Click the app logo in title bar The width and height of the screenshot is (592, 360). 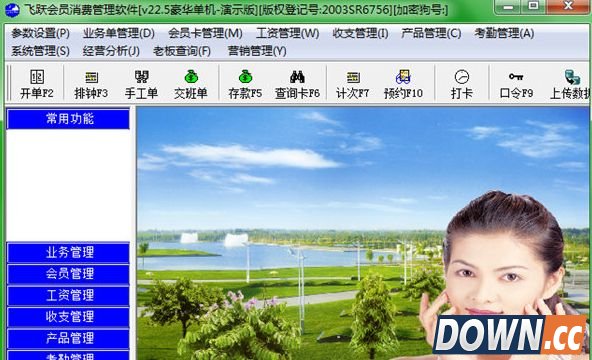12,9
